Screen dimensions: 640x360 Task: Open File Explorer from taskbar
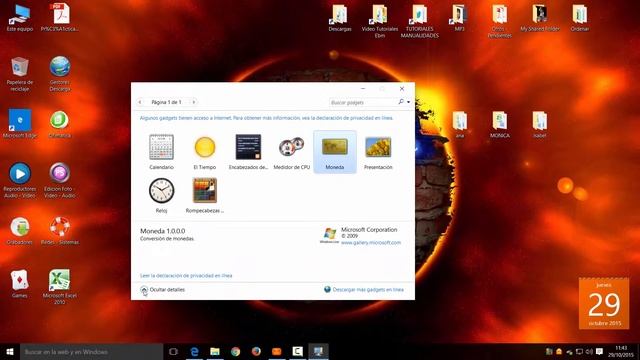pyautogui.click(x=215, y=351)
